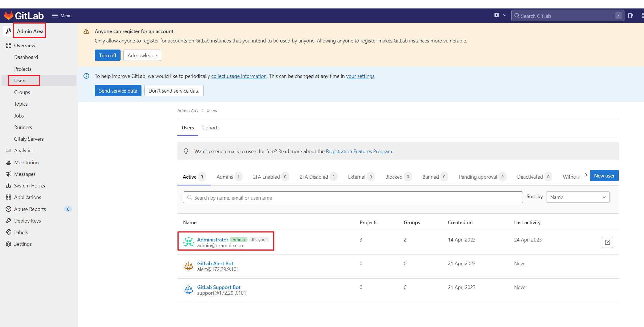Screen dimensions: 644x327
Task: Click GitLab Alert Bot avatar
Action: [x=188, y=266]
